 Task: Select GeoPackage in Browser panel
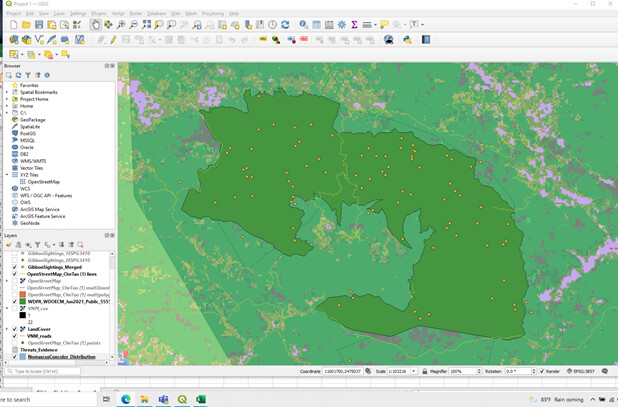pos(32,120)
